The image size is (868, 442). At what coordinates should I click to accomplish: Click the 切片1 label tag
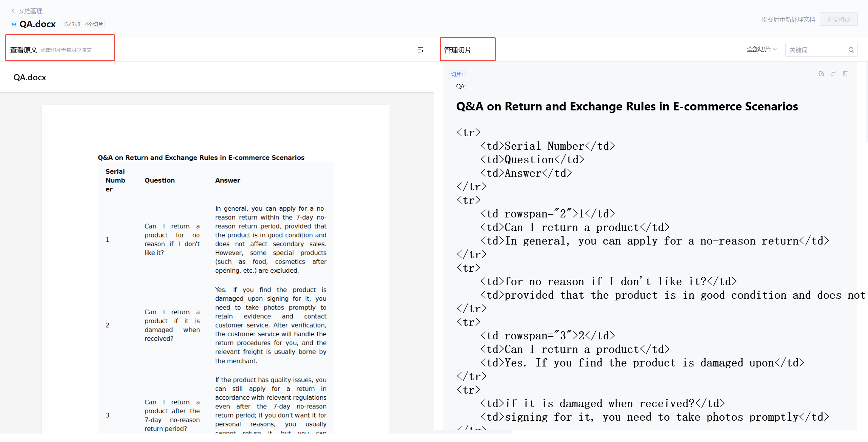[x=457, y=74]
